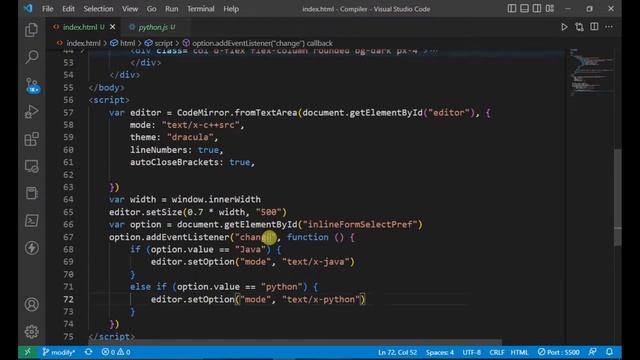Click "inlineFormSelectPref" string on line 66
The image size is (640, 360).
pyautogui.click(x=360, y=224)
